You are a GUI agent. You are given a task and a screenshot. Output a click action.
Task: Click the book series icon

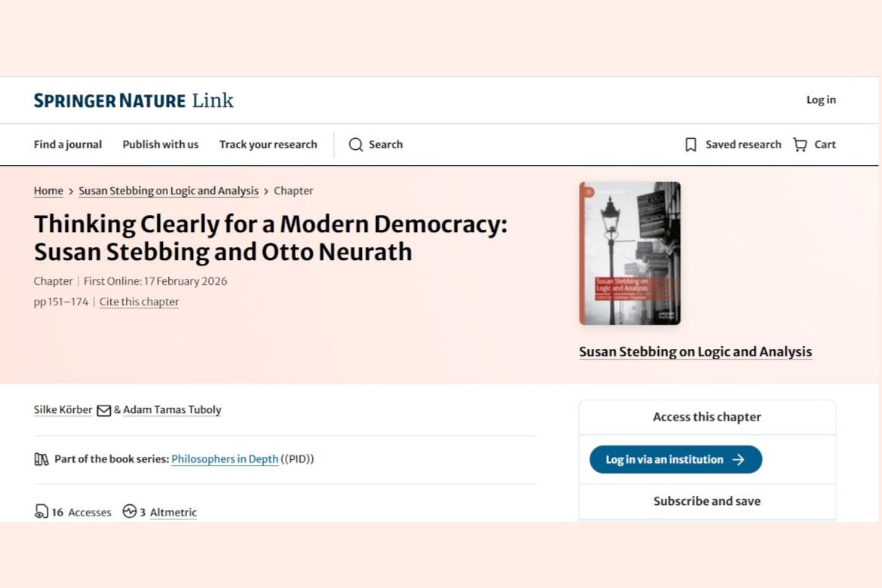tap(41, 459)
